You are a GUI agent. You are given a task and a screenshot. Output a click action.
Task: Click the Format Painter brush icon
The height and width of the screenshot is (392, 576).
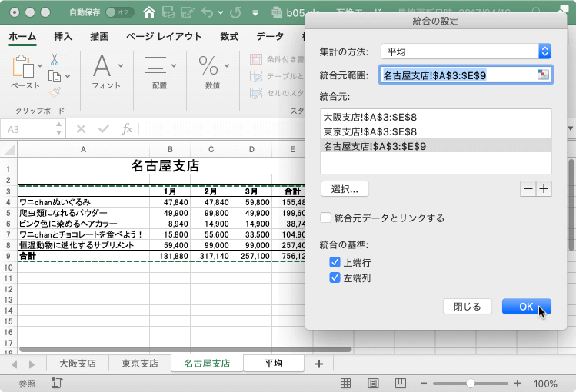click(55, 92)
